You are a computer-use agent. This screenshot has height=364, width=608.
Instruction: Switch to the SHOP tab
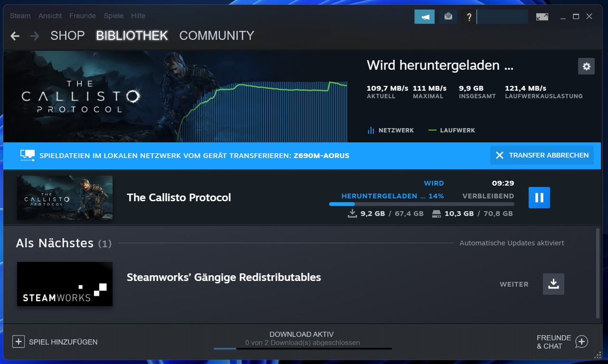[67, 36]
